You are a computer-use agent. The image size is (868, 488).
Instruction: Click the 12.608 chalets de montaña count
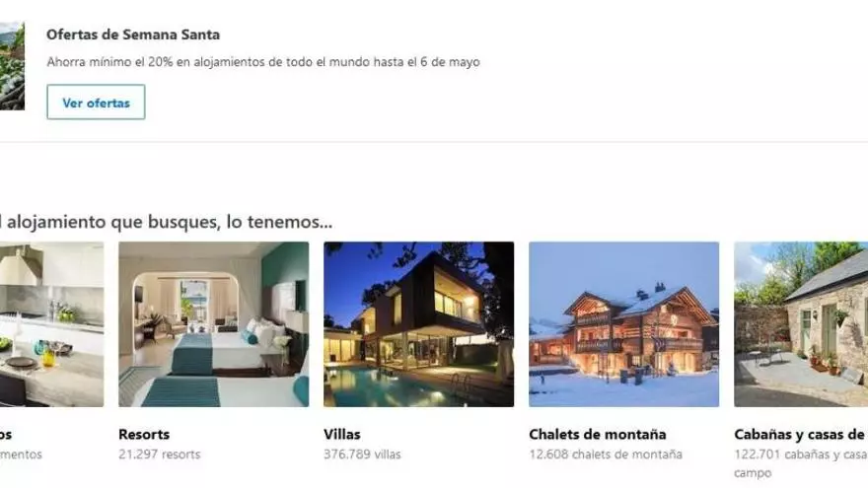coord(606,454)
